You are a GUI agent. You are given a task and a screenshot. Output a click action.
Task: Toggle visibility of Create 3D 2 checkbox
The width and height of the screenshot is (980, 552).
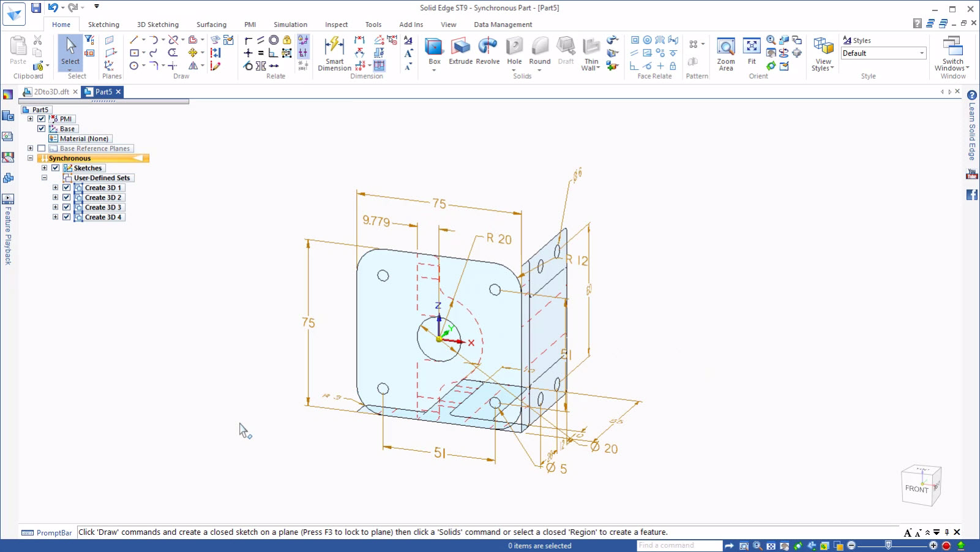point(66,197)
